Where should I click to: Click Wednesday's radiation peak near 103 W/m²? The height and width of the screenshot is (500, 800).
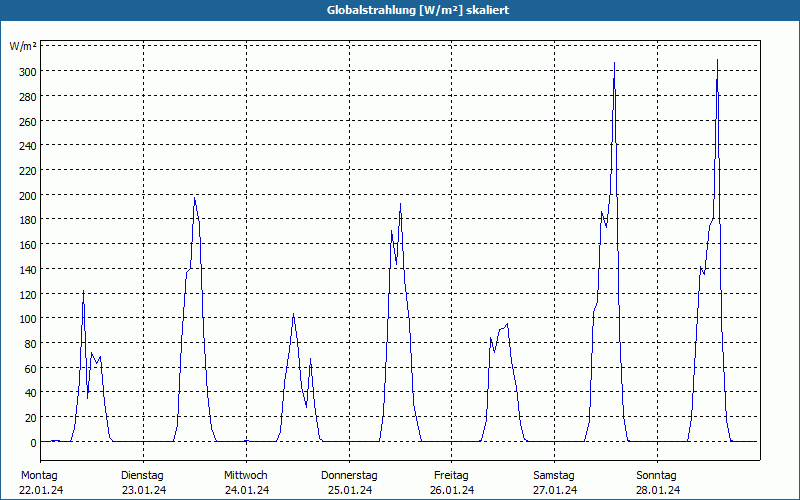point(293,314)
